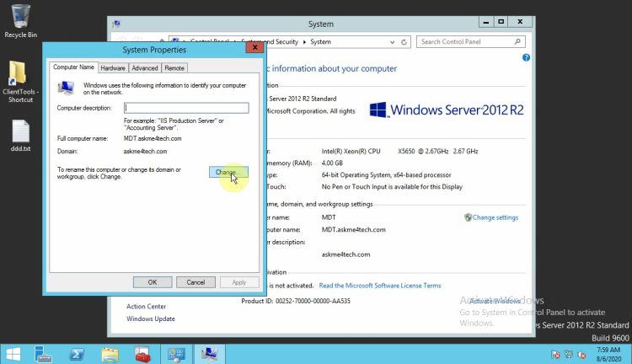Switch to the Advanced tab
The image size is (632, 364).
[x=144, y=68]
